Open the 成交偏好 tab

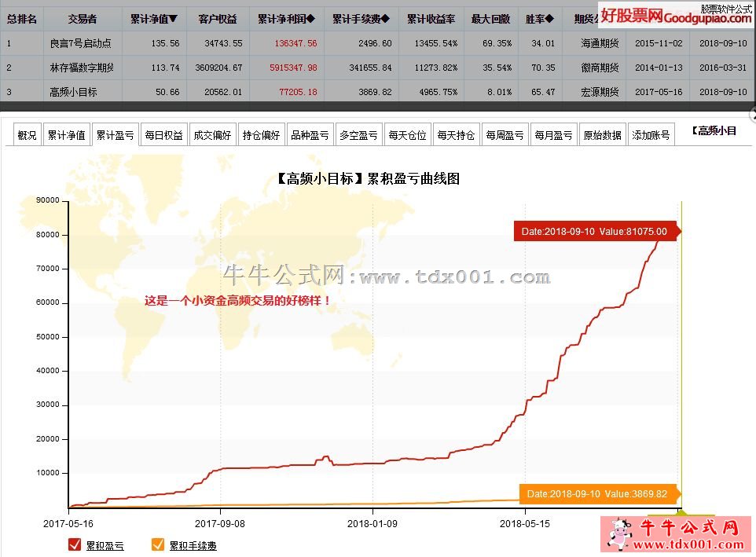(x=212, y=135)
